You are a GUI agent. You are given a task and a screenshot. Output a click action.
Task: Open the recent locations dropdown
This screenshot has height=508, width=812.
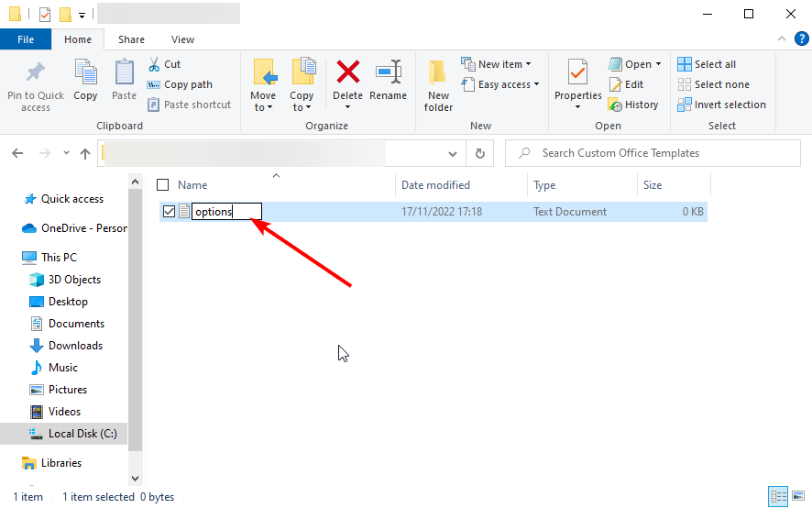[x=66, y=153]
